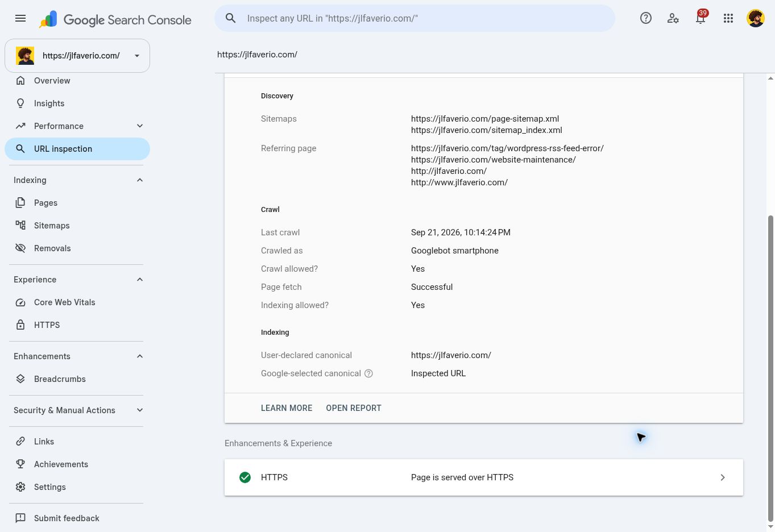The image size is (775, 532).
Task: Click the Settings gear icon
Action: point(20,487)
